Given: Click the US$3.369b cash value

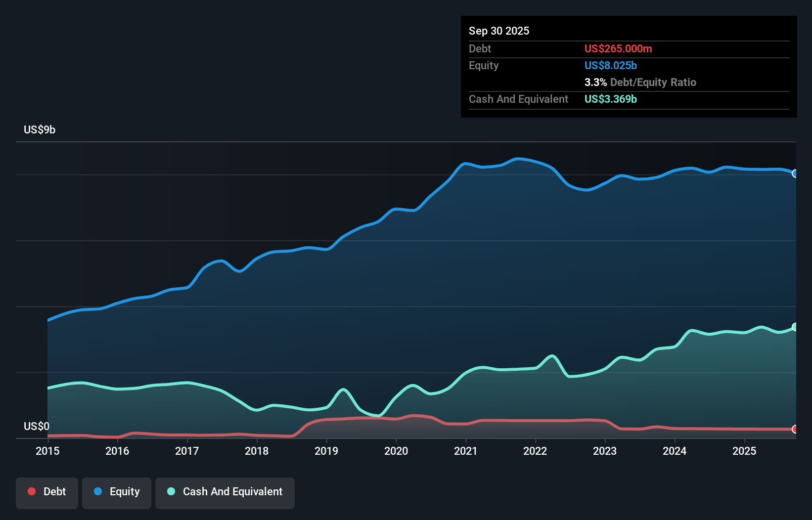Looking at the screenshot, I should [x=611, y=99].
